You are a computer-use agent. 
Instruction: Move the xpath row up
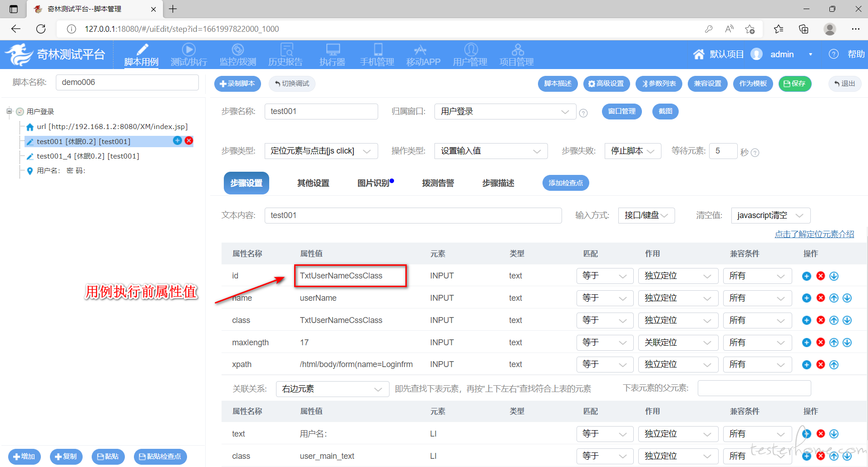click(x=834, y=365)
